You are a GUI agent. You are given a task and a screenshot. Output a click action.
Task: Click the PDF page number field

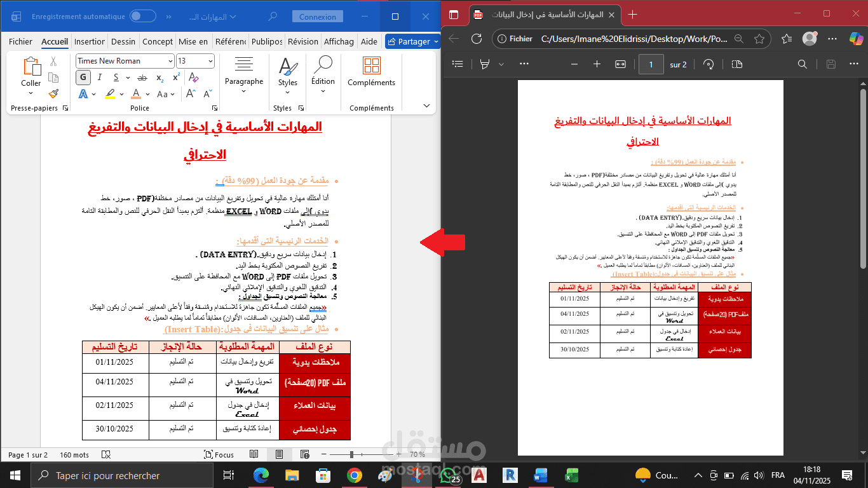[x=651, y=64]
